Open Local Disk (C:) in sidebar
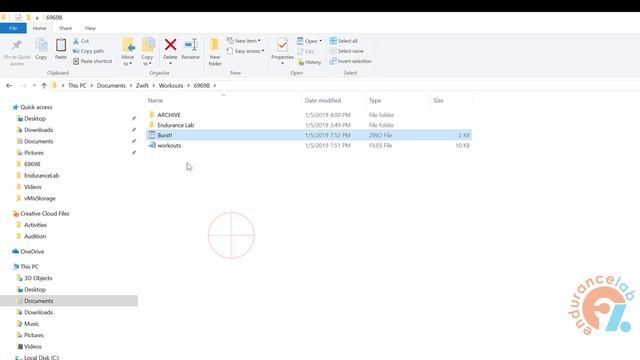Image resolution: width=640 pixels, height=360 pixels. coord(37,358)
